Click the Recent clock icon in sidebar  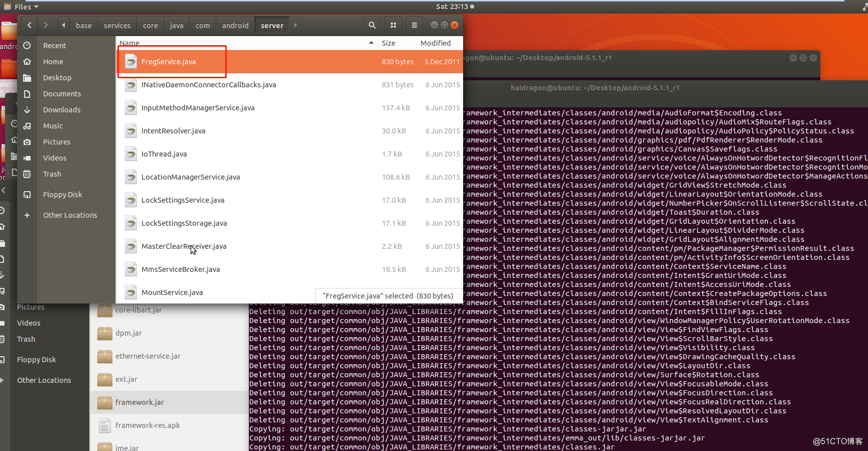pos(27,46)
